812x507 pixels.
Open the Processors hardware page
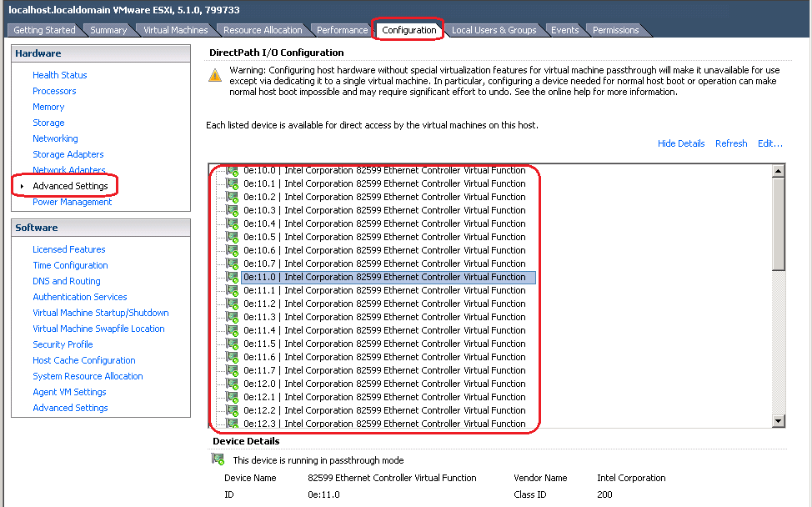(x=54, y=91)
